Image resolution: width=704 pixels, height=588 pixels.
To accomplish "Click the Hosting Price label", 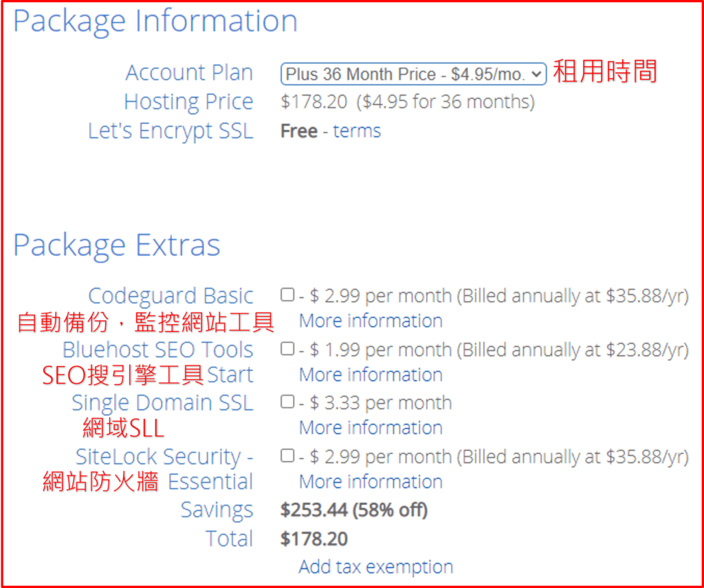I will [188, 102].
